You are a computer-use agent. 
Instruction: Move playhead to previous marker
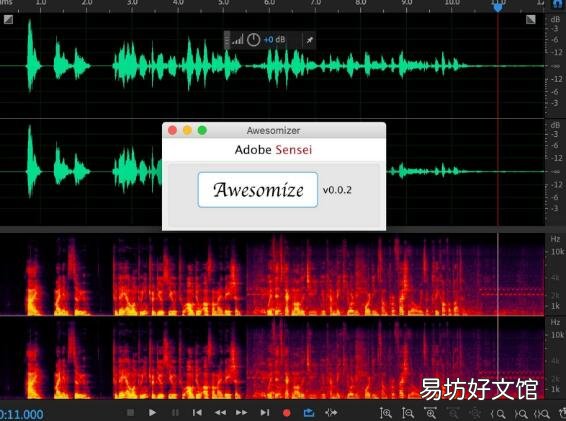click(x=197, y=412)
